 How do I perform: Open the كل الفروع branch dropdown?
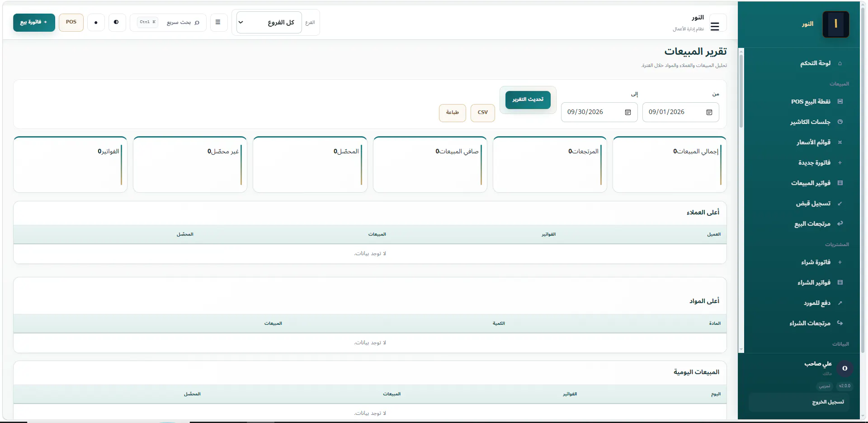pyautogui.click(x=269, y=23)
